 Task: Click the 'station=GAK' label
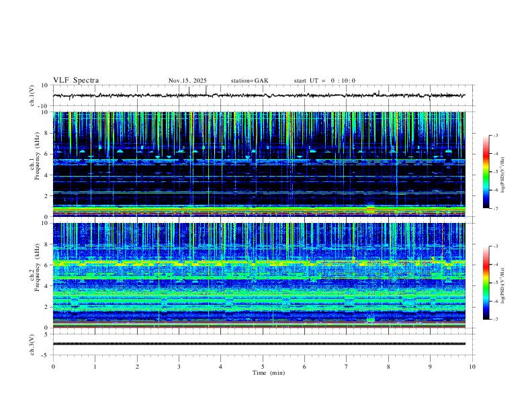249,81
